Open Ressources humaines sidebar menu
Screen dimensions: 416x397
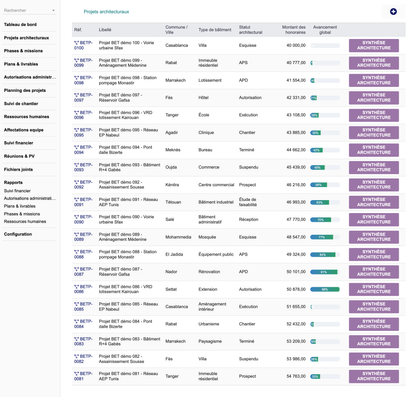coord(26,117)
